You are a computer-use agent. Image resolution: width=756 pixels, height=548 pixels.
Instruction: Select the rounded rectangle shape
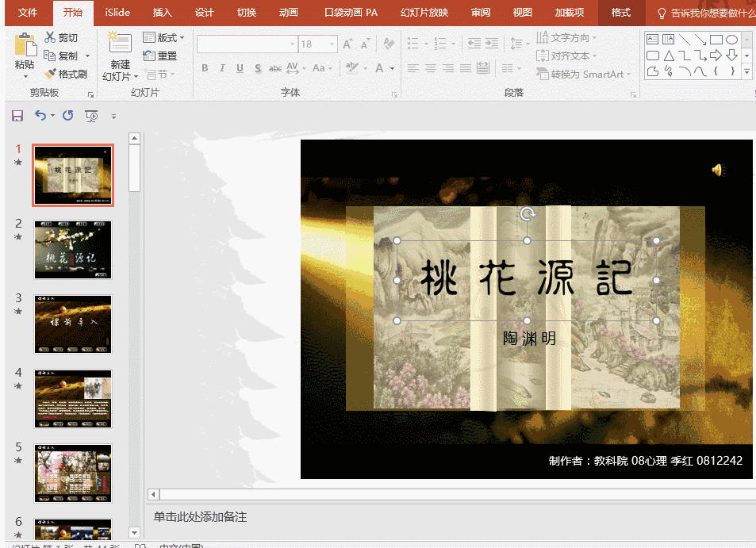click(652, 56)
